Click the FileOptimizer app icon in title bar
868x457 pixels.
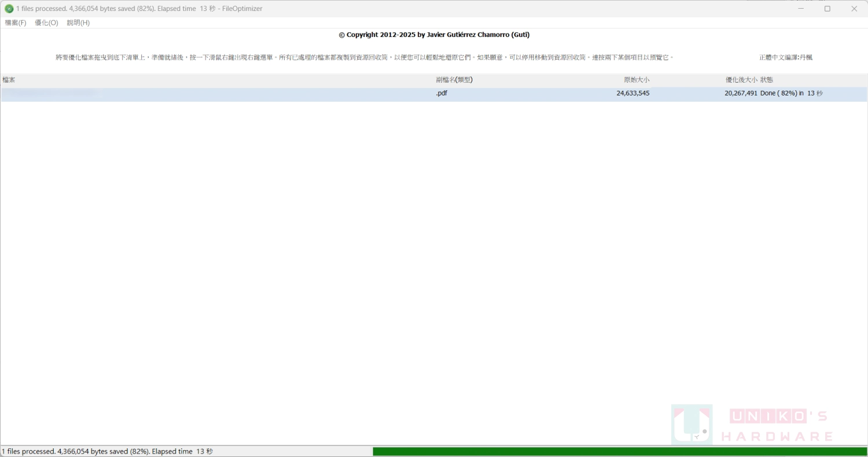coord(9,9)
